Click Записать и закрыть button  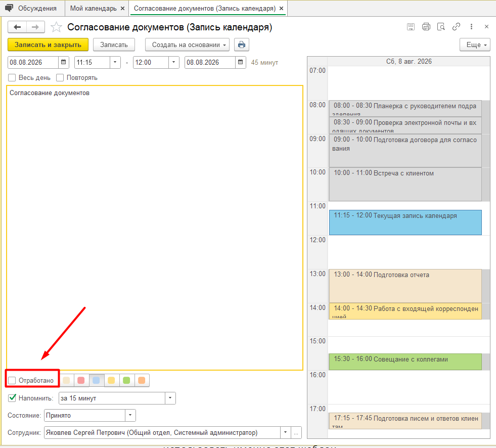pos(48,44)
